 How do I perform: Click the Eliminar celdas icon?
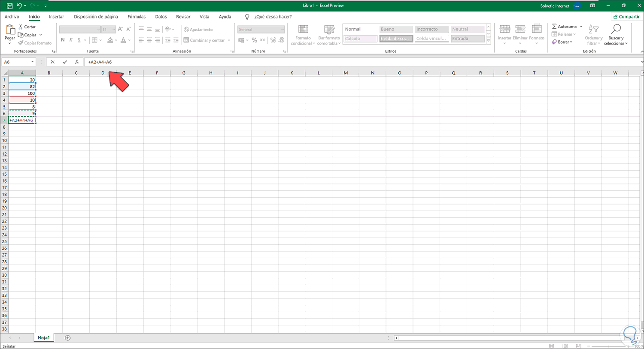tap(520, 29)
